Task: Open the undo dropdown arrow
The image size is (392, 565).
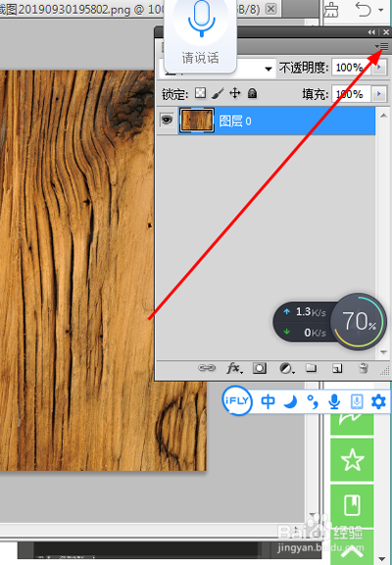Action: coord(381,10)
